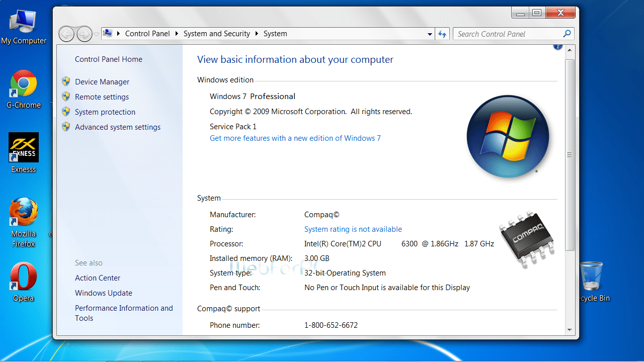Open Windows Update from See also
This screenshot has width=644, height=362.
pos(103,293)
